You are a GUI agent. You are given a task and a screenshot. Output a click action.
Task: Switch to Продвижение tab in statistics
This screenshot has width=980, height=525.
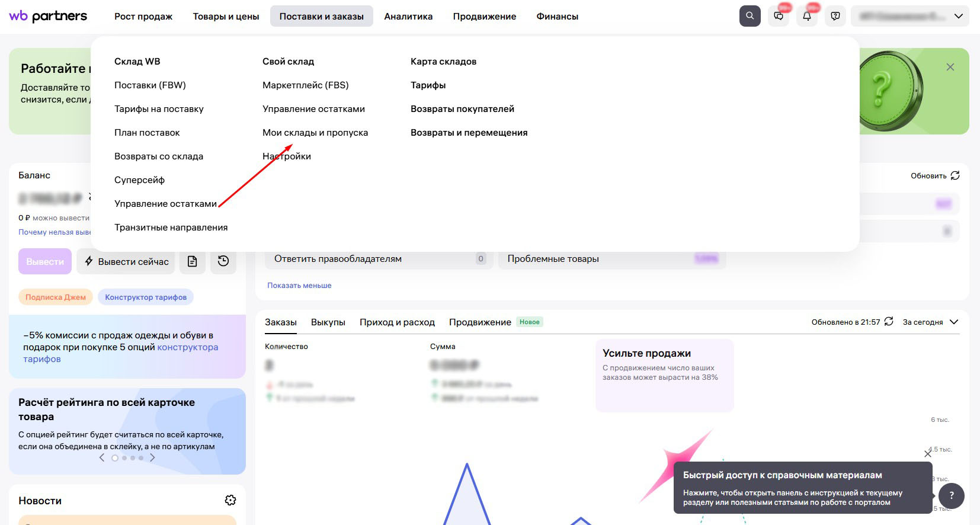click(480, 322)
